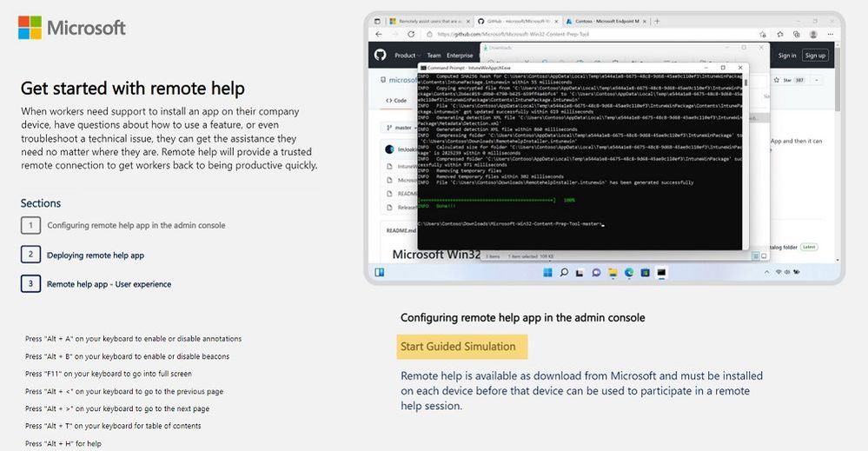This screenshot has width=868, height=451.
Task: Open the GitHub Team menu item
Action: coord(434,56)
